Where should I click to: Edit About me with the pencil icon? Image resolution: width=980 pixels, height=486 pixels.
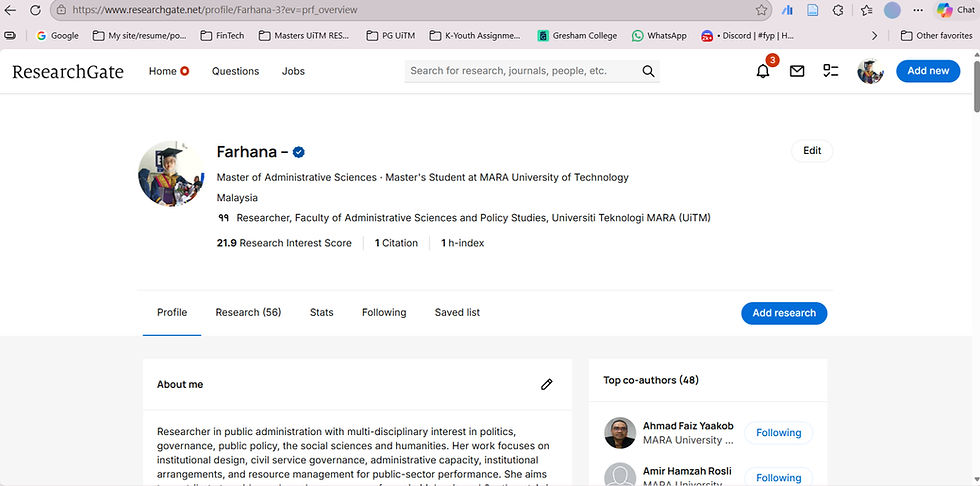coord(546,385)
